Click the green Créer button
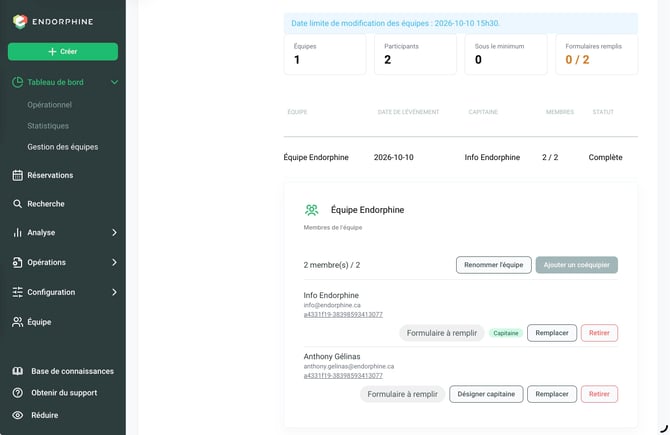Image resolution: width=670 pixels, height=435 pixels. [63, 51]
